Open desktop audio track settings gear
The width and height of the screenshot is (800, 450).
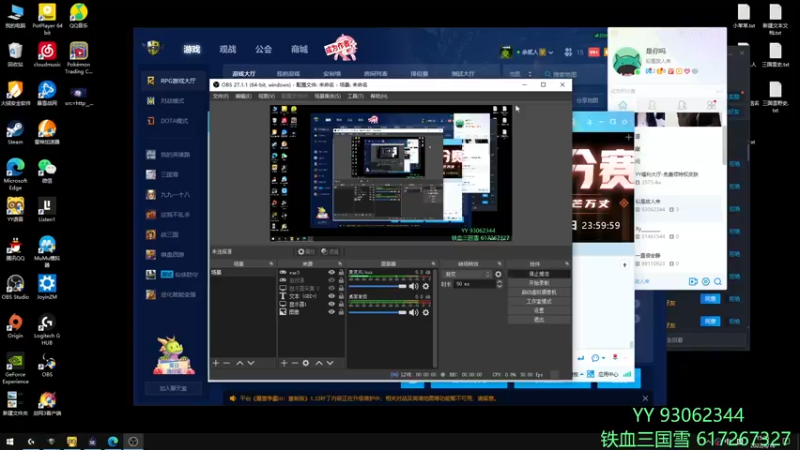(x=426, y=312)
